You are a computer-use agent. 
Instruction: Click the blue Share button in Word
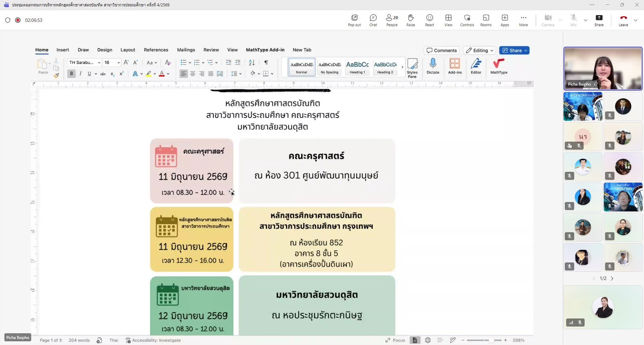pos(514,50)
